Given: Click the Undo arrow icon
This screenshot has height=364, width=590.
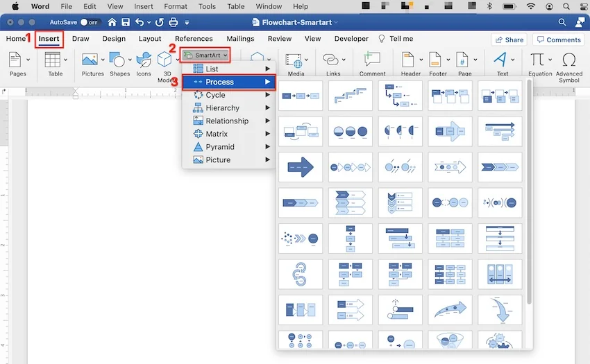Looking at the screenshot, I should tap(140, 22).
